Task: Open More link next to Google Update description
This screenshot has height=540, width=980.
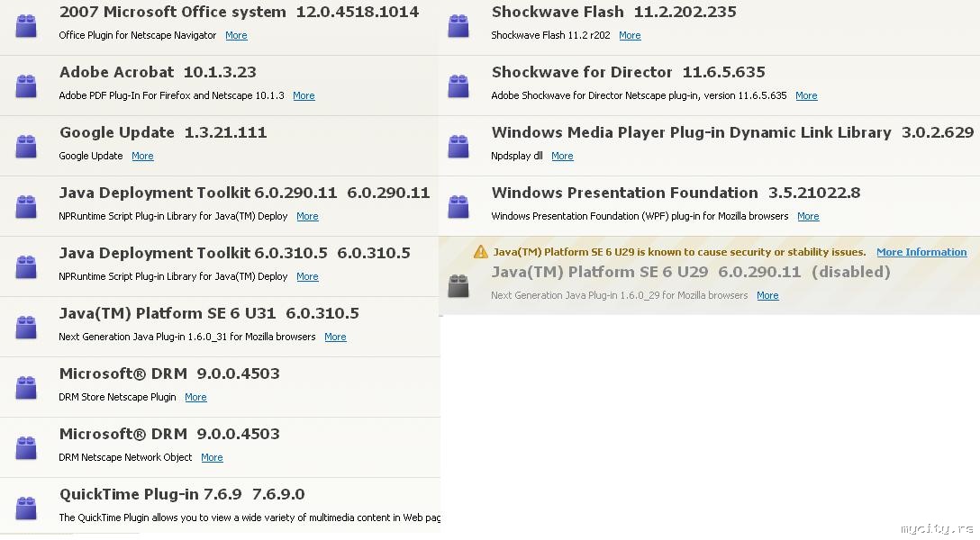Action: pos(142,156)
